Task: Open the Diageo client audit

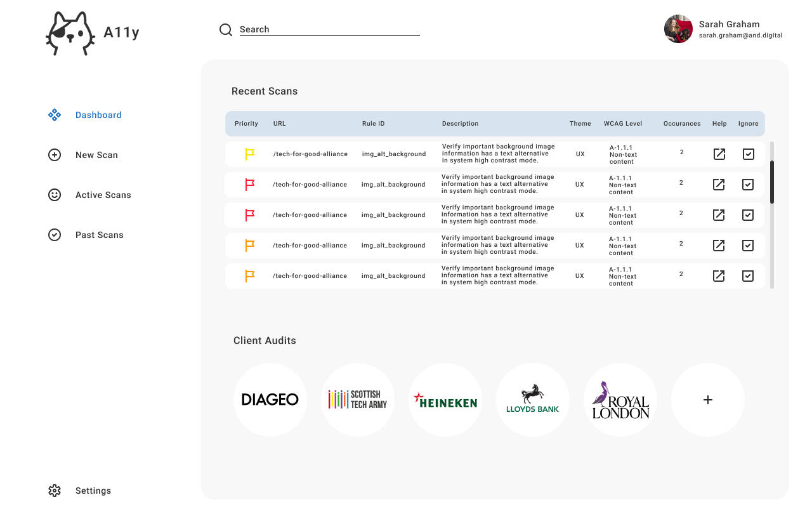Action: (270, 400)
